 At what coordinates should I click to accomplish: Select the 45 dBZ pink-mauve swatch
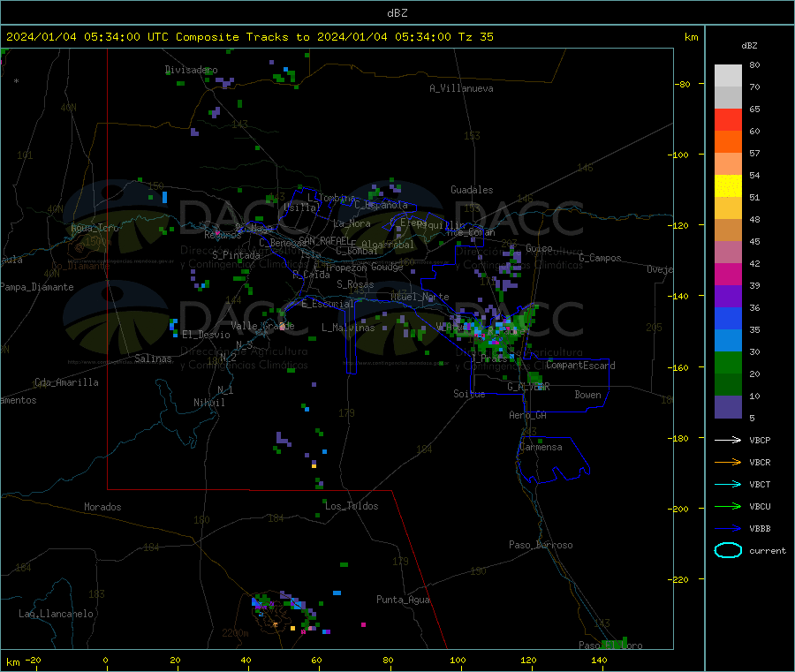point(728,253)
